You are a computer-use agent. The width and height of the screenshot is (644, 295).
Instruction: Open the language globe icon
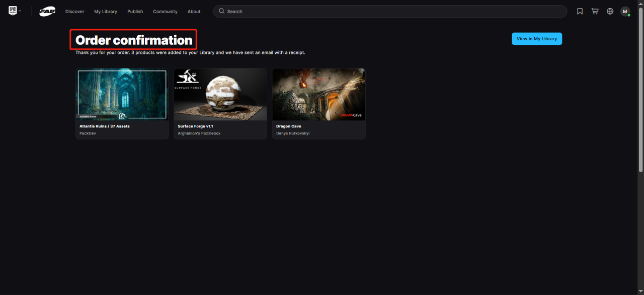point(610,11)
